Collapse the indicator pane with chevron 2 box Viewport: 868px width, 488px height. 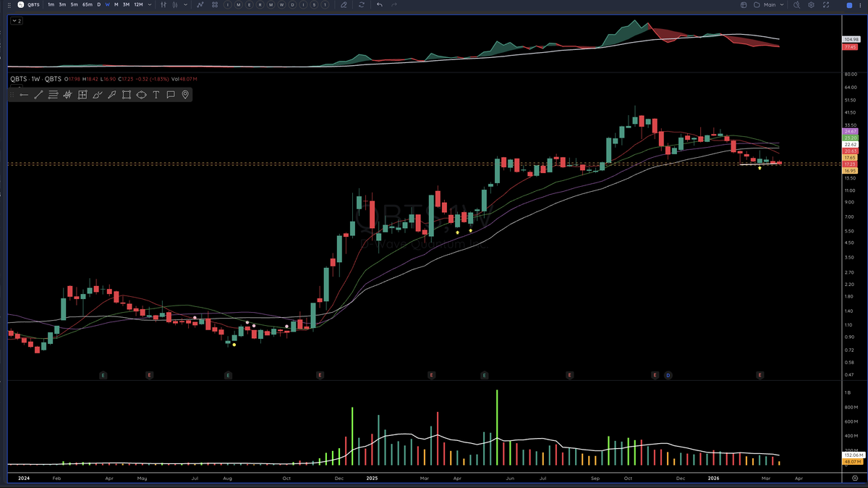(x=16, y=20)
